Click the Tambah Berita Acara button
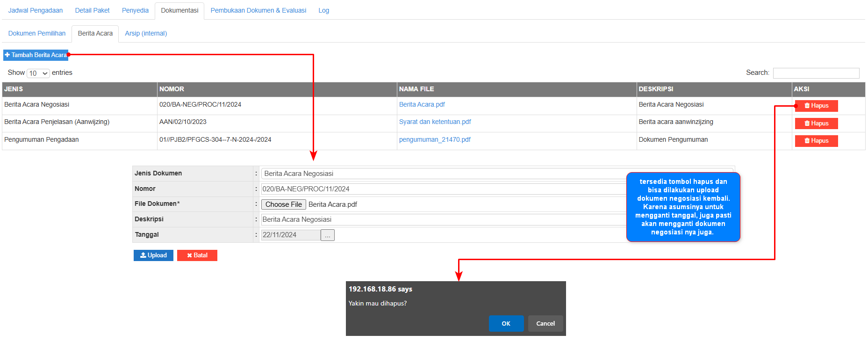Screen dimensions: 868x342 click(36, 55)
